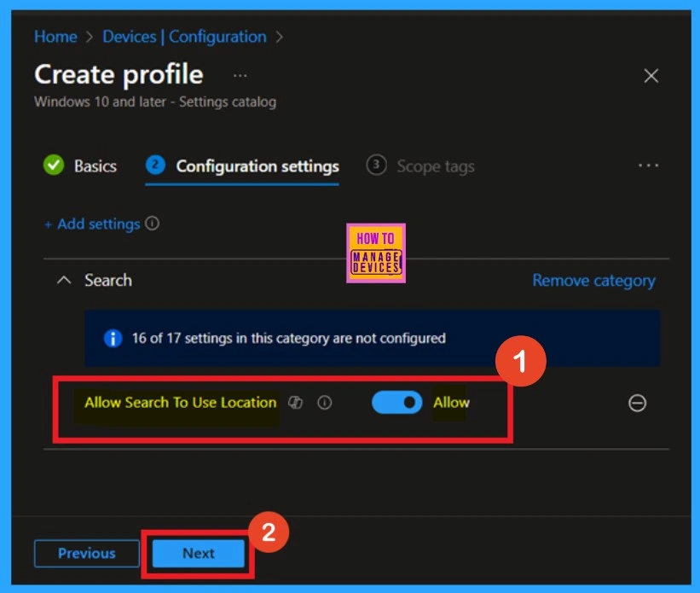Viewport: 700px width, 593px height.
Task: Switch to the Scope tags tab
Action: click(x=420, y=166)
